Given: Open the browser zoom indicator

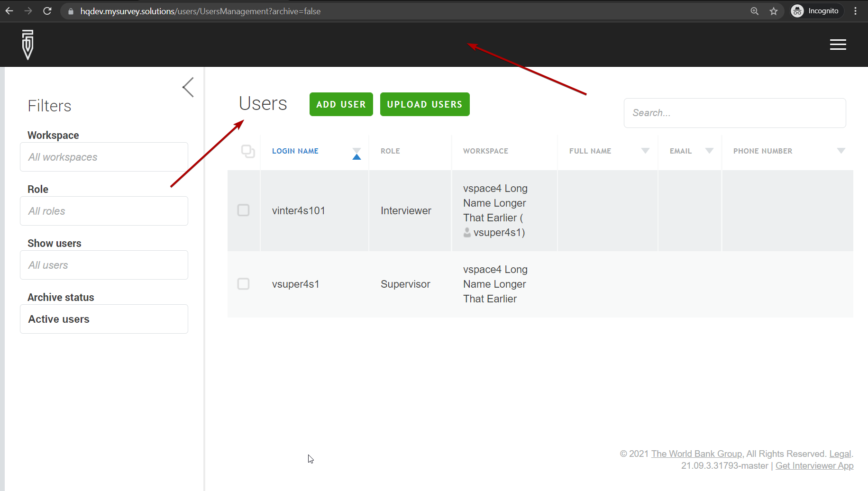Looking at the screenshot, I should (755, 11).
